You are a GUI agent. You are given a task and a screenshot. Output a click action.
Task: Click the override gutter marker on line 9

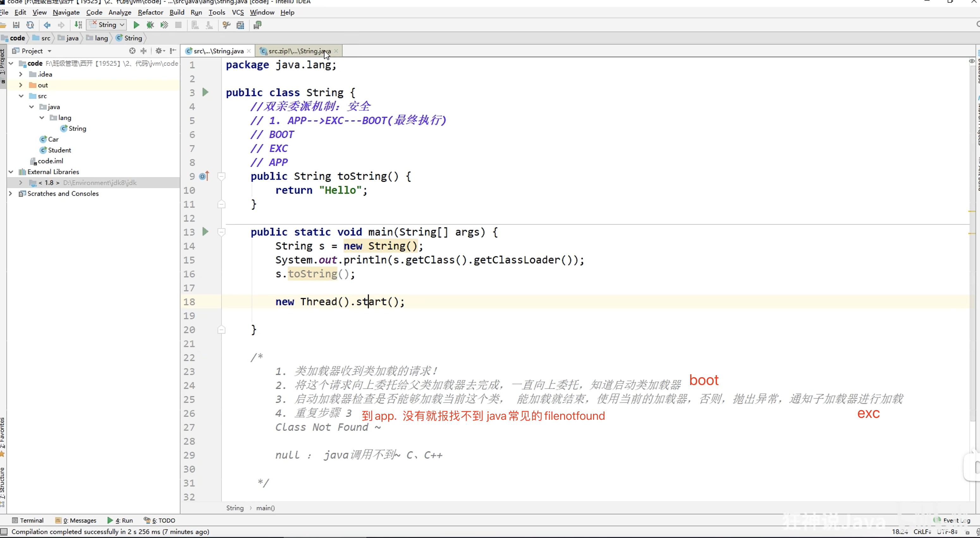204,176
